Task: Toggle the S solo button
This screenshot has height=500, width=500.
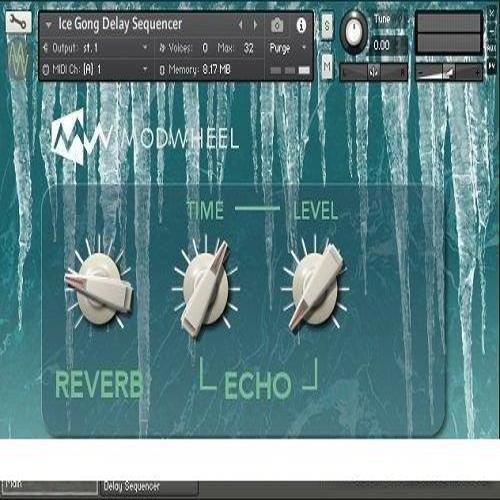Action: click(x=327, y=26)
